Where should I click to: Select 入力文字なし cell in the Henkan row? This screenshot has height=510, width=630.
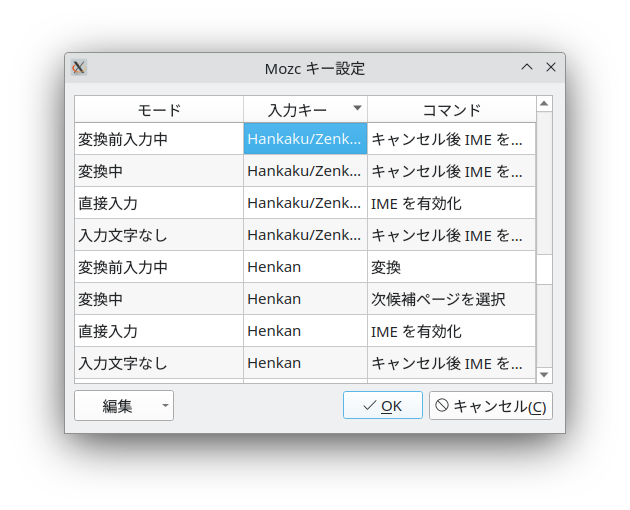(x=159, y=363)
